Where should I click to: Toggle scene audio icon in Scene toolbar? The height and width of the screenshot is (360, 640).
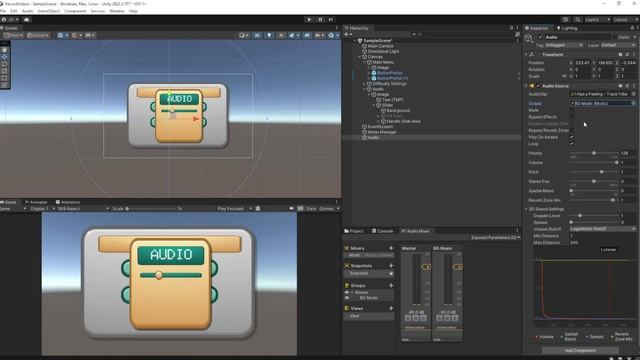pyautogui.click(x=281, y=36)
